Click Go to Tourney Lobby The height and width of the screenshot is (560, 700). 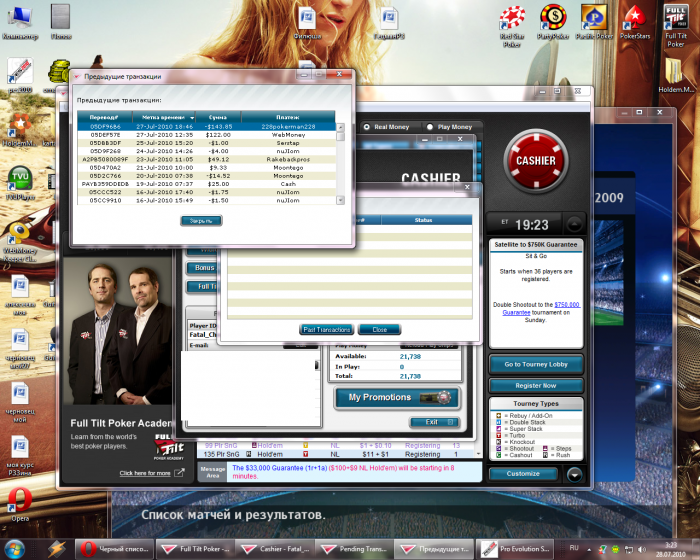(536, 364)
